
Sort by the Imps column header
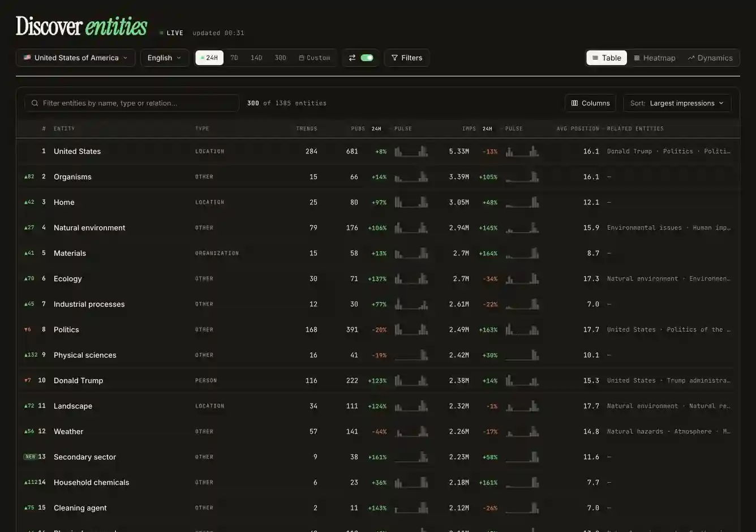(x=469, y=128)
